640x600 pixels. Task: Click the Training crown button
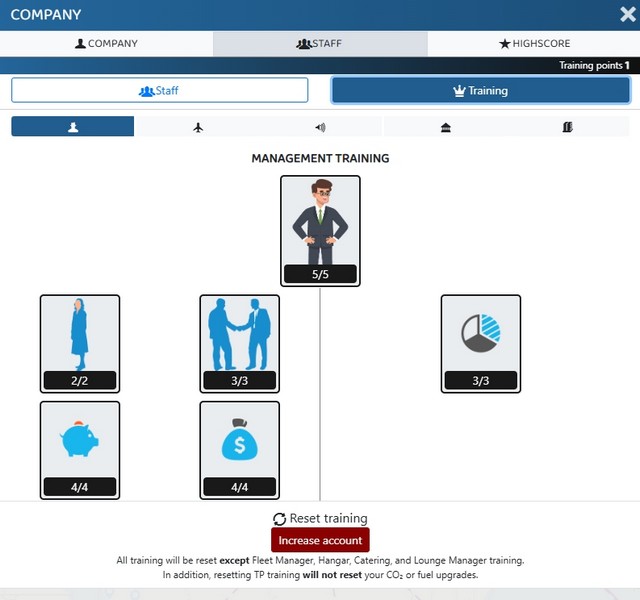[x=481, y=90]
